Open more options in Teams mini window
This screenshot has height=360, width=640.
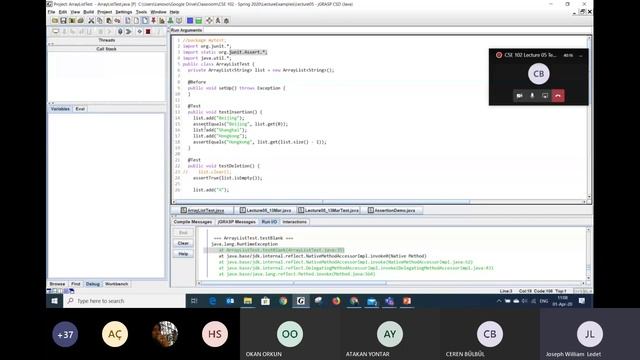tap(580, 55)
